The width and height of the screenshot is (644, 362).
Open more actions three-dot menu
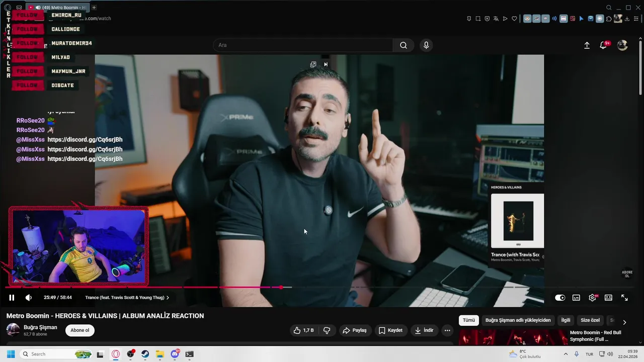(x=447, y=330)
